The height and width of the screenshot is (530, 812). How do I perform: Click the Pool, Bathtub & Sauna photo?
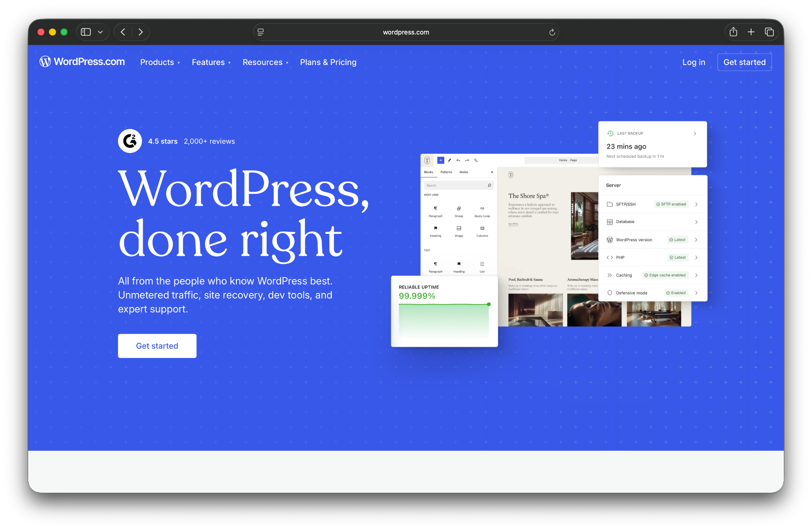coord(535,310)
